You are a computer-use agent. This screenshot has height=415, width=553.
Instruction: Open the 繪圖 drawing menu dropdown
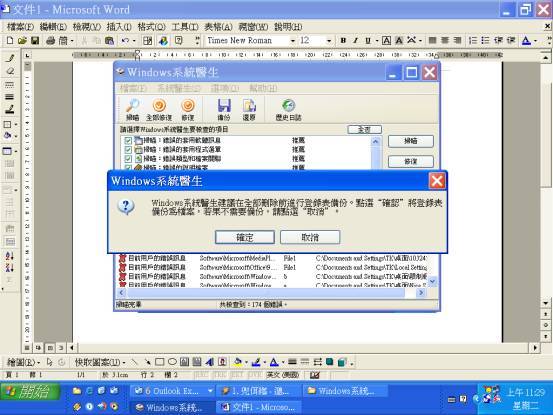pos(23,362)
